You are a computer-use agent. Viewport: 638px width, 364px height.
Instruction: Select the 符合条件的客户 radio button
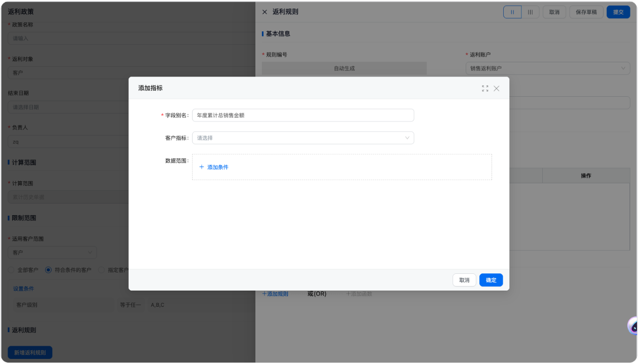click(x=49, y=270)
